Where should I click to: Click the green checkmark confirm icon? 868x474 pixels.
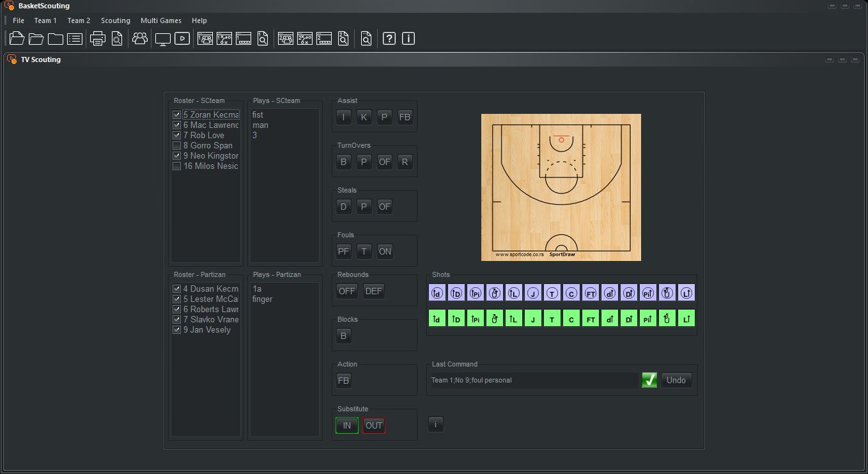(649, 380)
